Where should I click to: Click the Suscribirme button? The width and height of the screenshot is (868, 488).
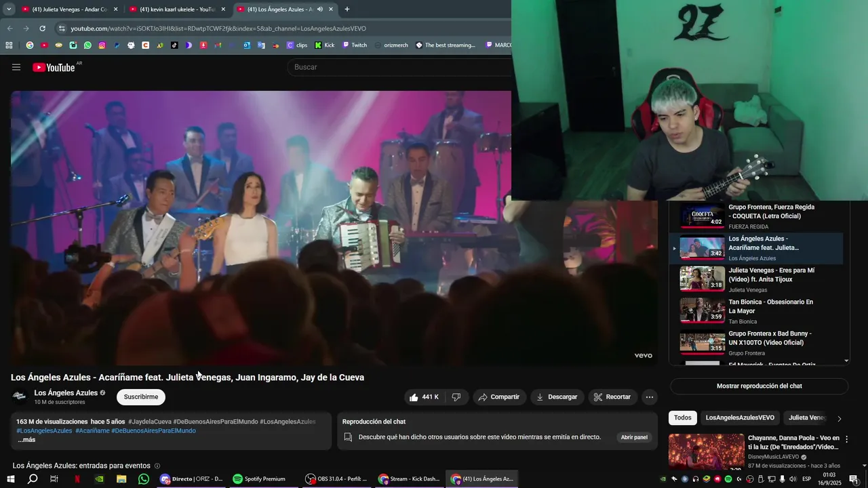coord(141,397)
